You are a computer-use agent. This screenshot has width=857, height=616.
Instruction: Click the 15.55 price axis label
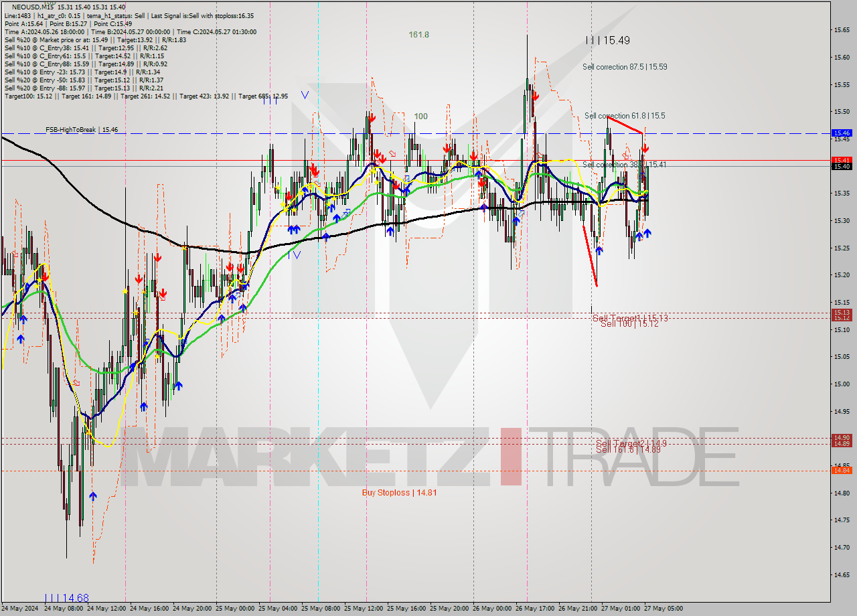842,84
